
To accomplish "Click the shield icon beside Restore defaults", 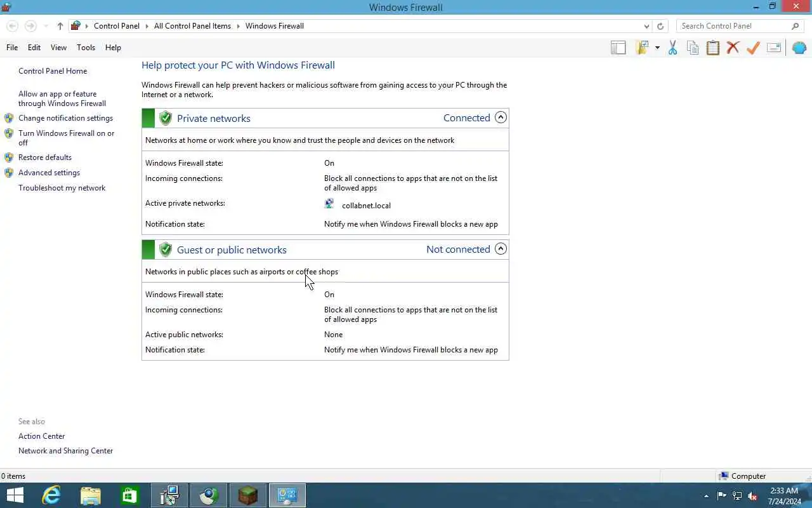I will [x=9, y=157].
